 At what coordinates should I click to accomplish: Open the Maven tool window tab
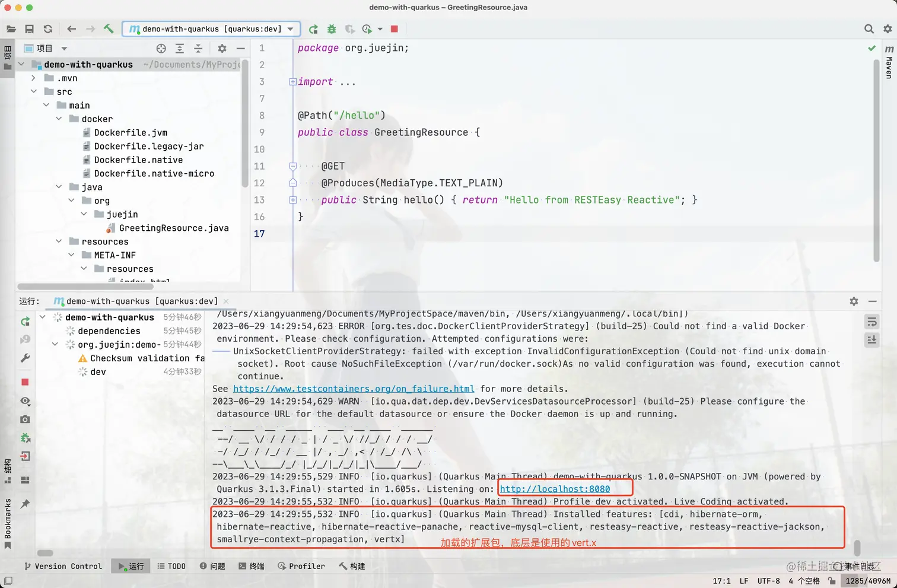889,62
